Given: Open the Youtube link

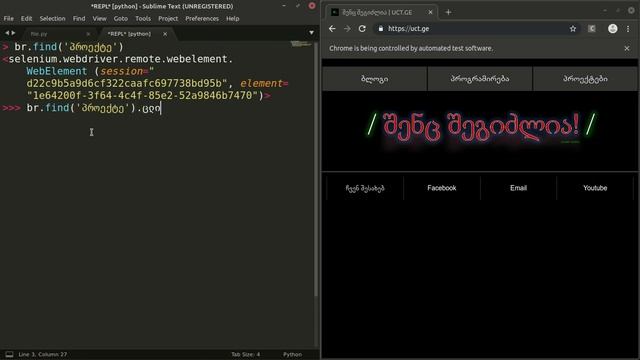Looking at the screenshot, I should click(595, 188).
